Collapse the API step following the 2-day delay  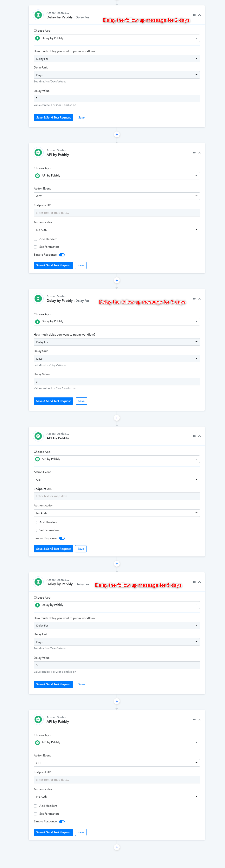click(x=199, y=153)
